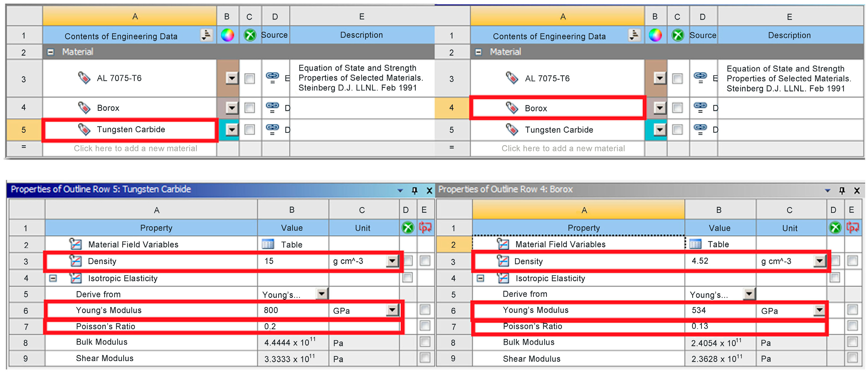
Task: Open Derive from dropdown in Borox properties
Action: click(x=749, y=294)
